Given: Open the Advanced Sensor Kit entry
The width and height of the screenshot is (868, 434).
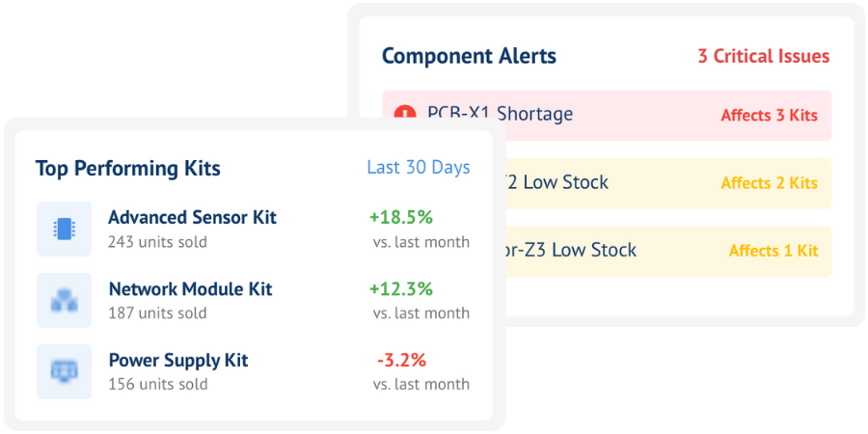Looking at the screenshot, I should coord(192,218).
